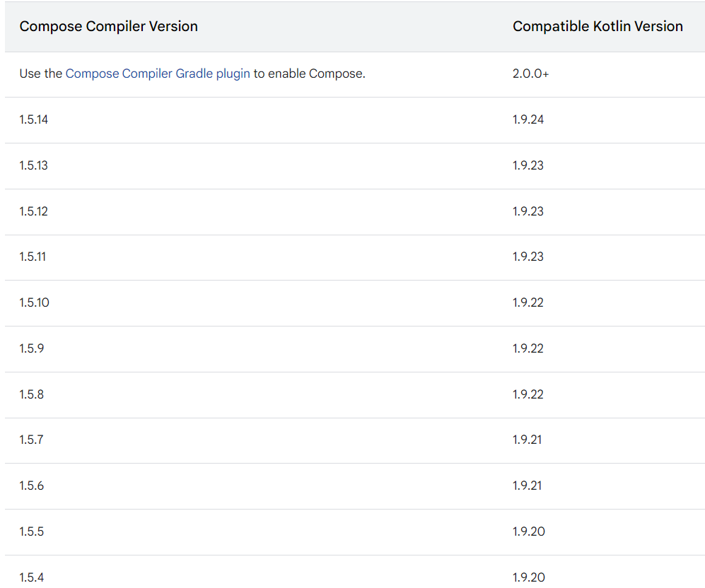Click compiler version 1.5.8 text
Viewport: 705px width, 588px height.
coord(32,394)
